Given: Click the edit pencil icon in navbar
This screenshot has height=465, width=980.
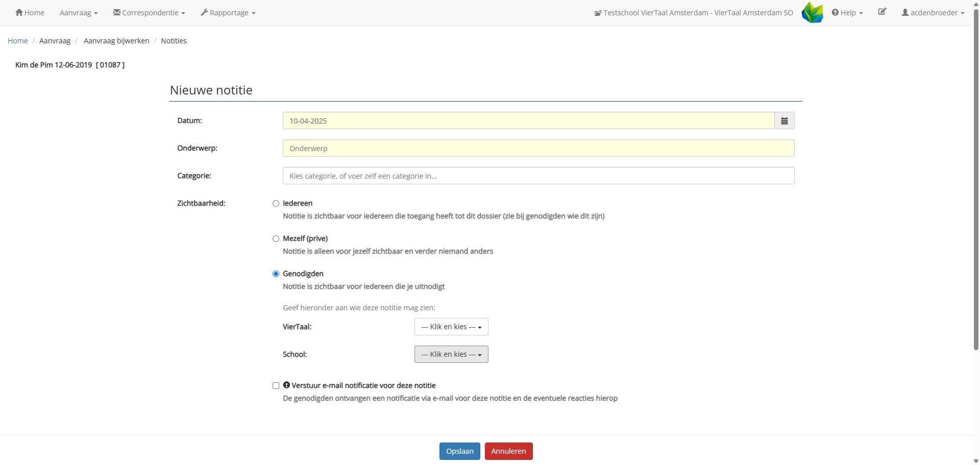Looking at the screenshot, I should pyautogui.click(x=882, y=12).
